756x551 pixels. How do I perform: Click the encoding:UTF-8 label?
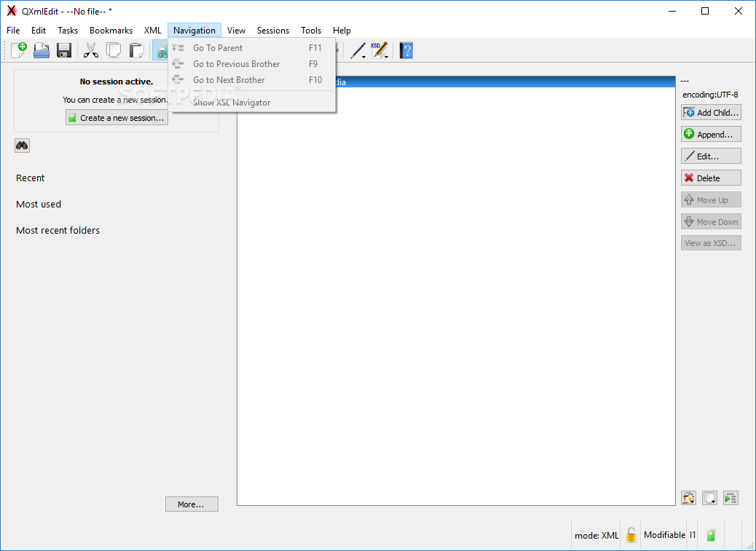click(x=710, y=95)
